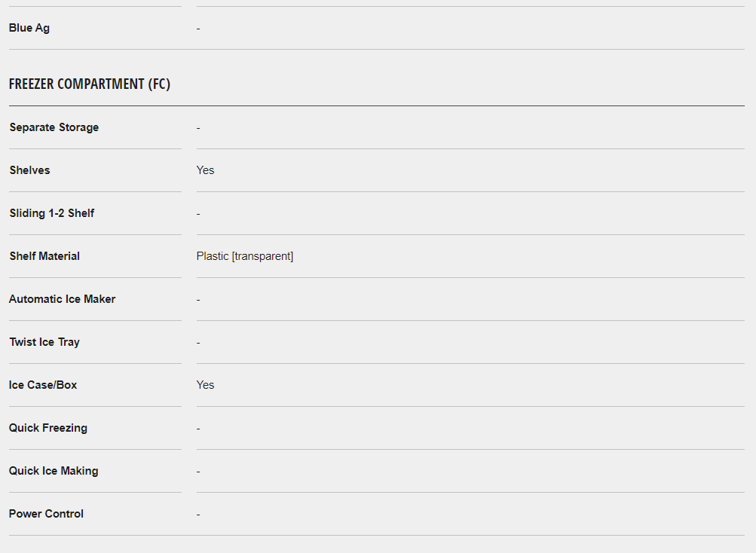Select the Freezer Compartment (FC) heading
Screen dimensions: 756x553
(90, 84)
